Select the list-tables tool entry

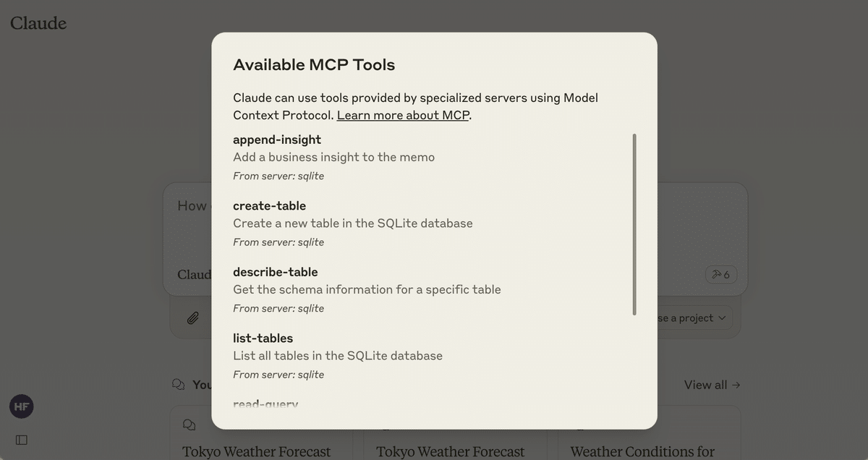[x=263, y=338]
